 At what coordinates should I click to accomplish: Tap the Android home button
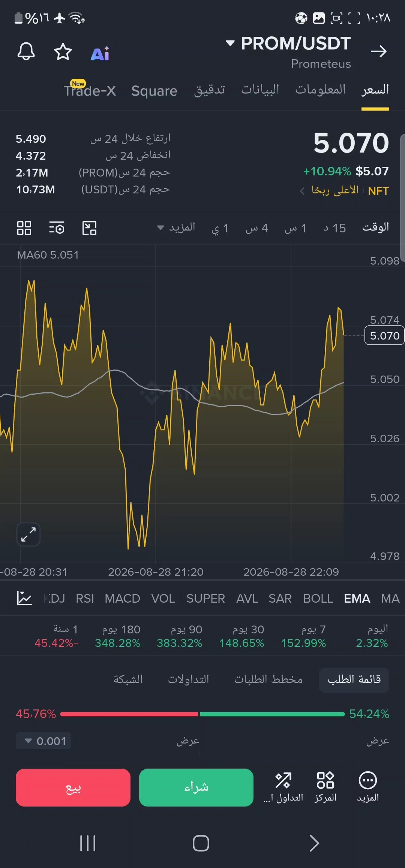coord(201,843)
